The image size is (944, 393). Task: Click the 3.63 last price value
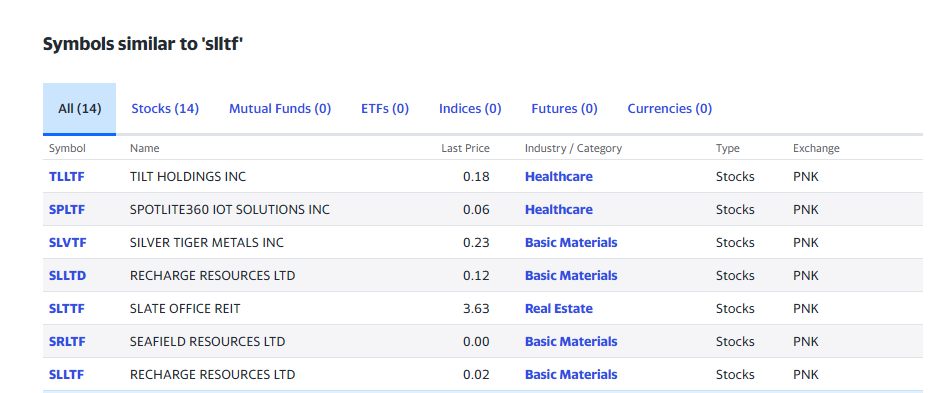476,309
